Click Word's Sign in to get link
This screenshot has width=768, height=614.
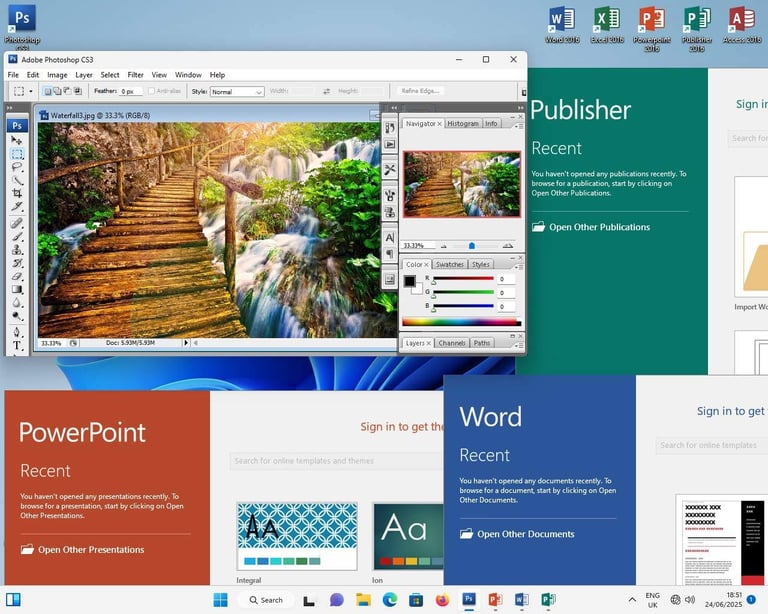(732, 411)
